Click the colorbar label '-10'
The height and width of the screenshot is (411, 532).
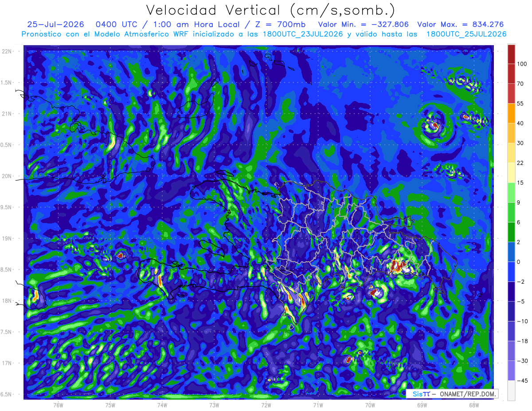(522, 321)
